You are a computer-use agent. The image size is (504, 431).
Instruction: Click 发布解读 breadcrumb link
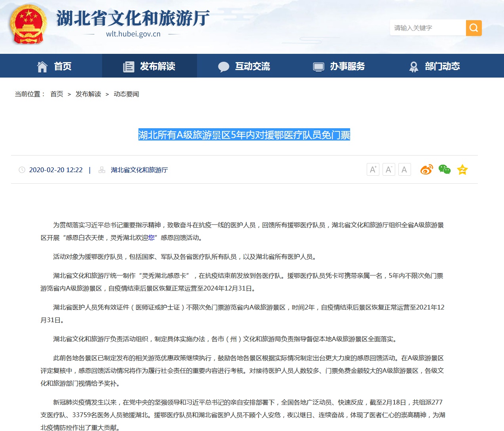[x=88, y=94]
